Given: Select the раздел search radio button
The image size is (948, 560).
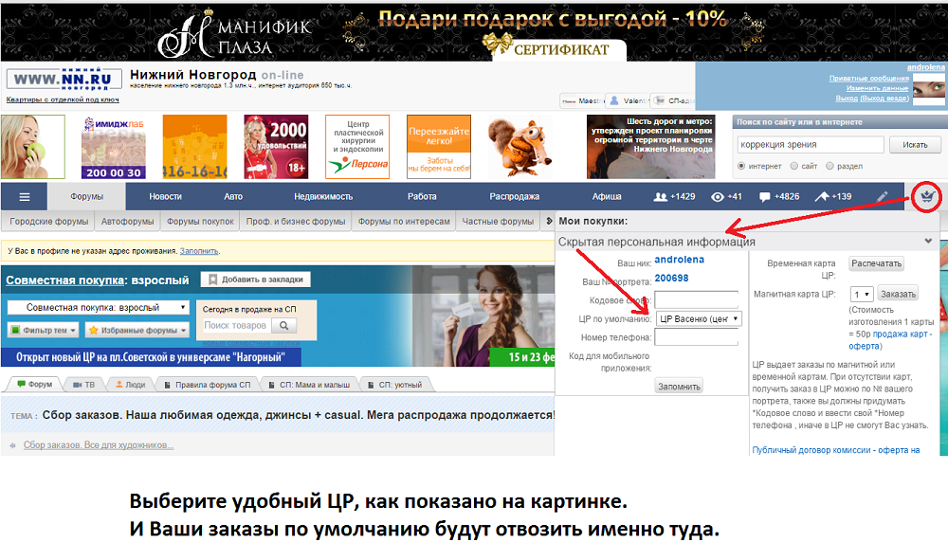Looking at the screenshot, I should [829, 166].
